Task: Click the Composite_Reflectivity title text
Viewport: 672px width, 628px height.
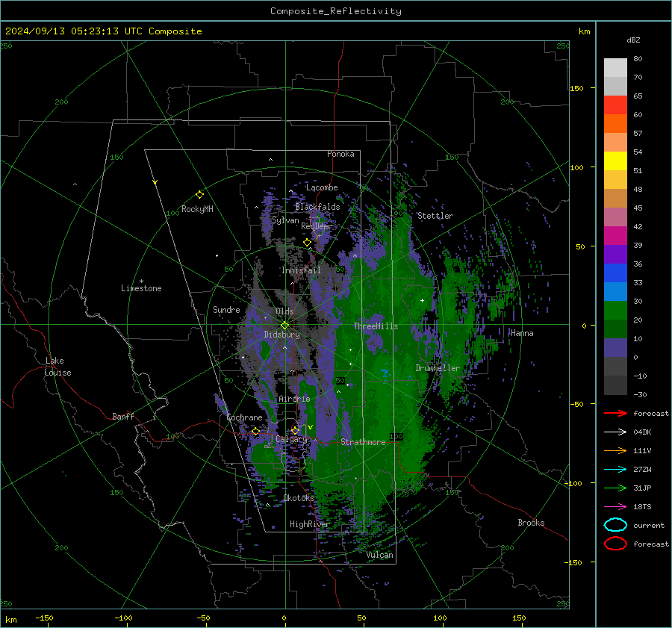Action: pos(336,11)
